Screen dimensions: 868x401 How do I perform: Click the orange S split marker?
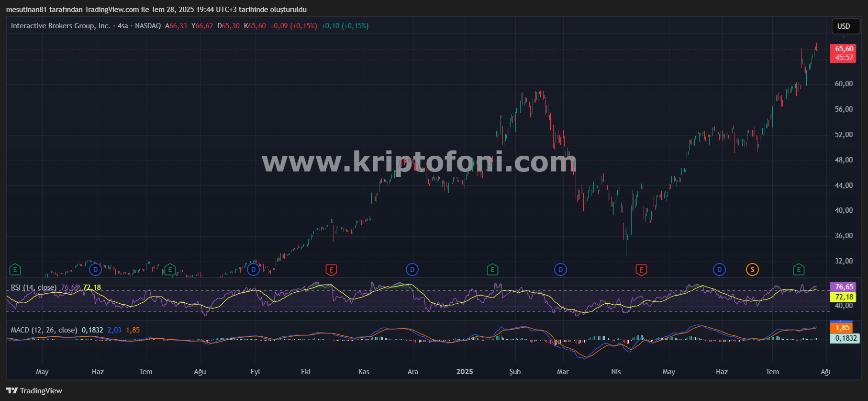(x=752, y=270)
